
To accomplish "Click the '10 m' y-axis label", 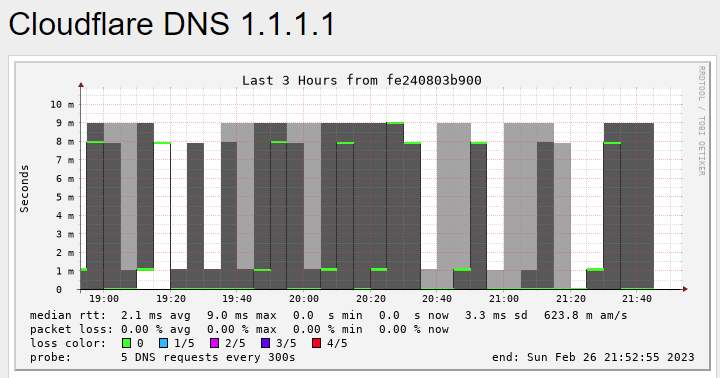I will pyautogui.click(x=62, y=104).
